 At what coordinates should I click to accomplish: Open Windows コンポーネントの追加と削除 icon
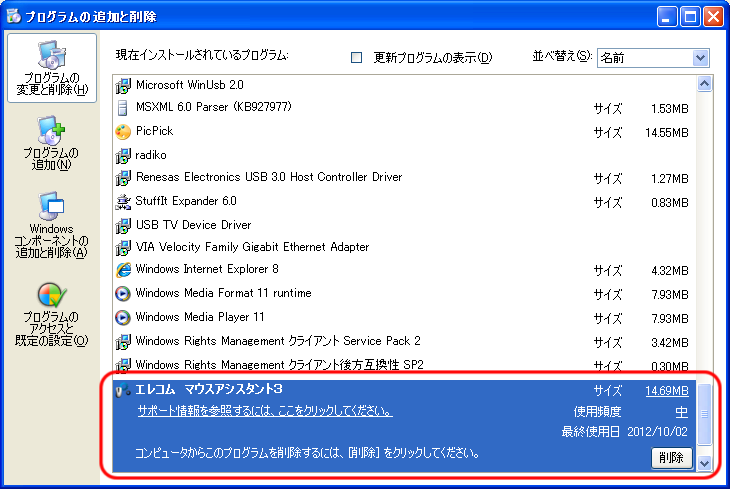point(52,224)
